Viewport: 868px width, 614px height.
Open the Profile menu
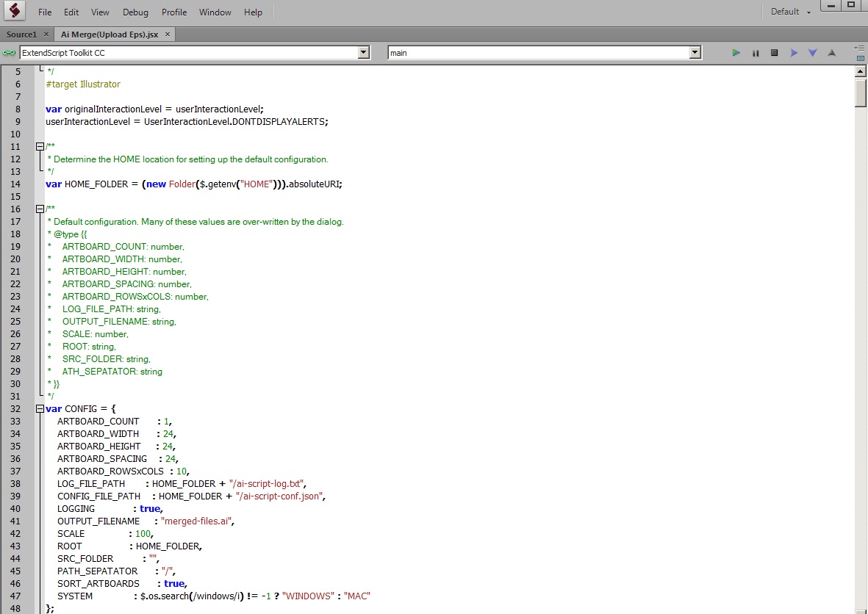pos(174,12)
